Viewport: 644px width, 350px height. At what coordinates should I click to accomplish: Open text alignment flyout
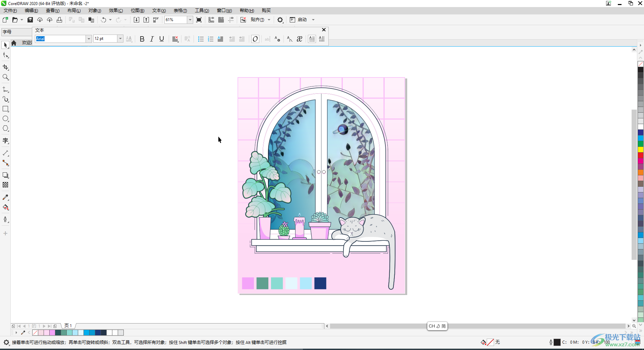click(175, 39)
